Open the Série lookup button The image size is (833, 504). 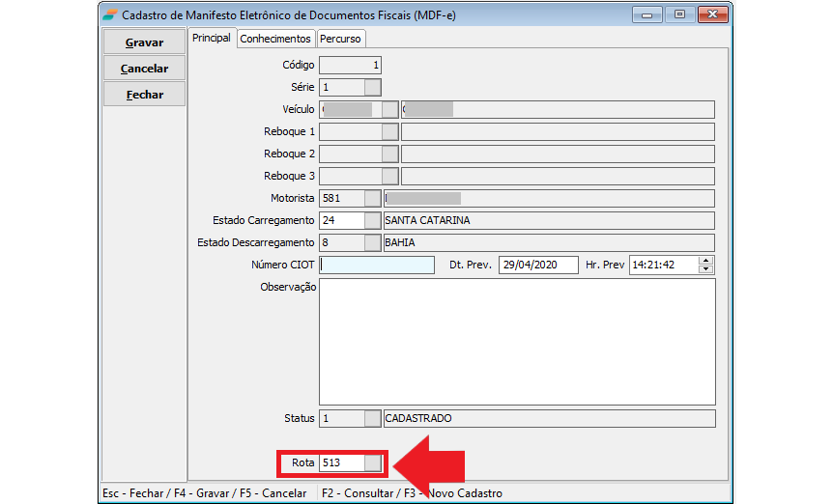tap(373, 87)
